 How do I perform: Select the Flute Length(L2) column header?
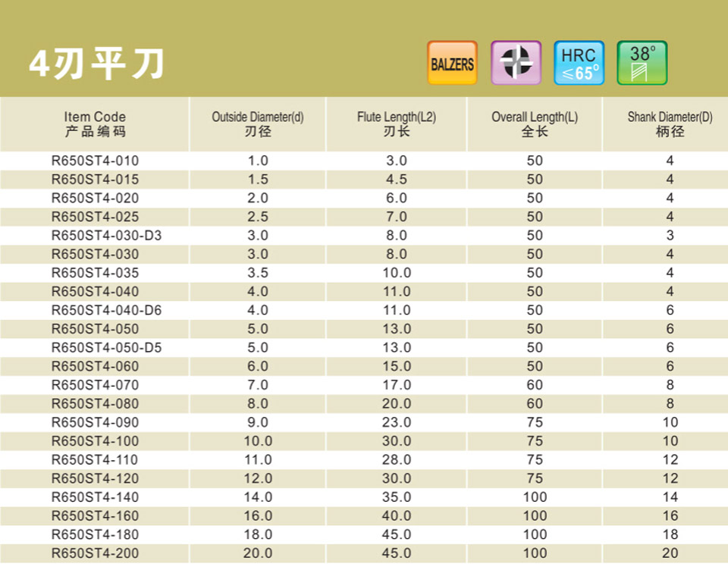tap(397, 124)
